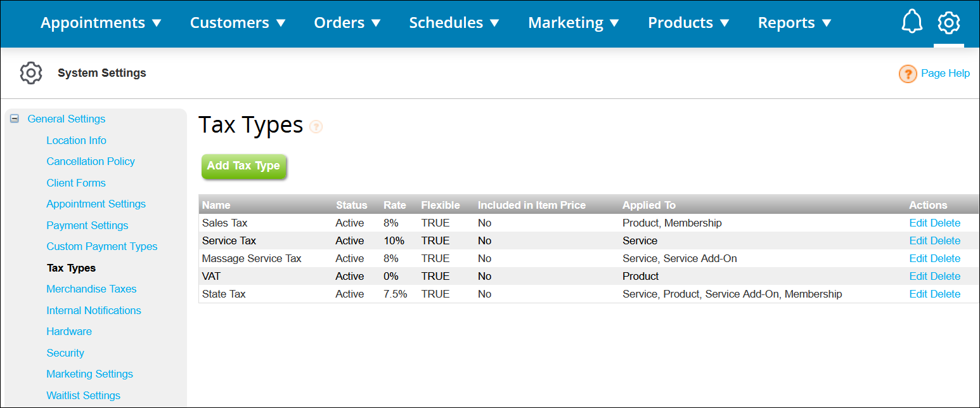Delete the State Tax row
The height and width of the screenshot is (408, 980).
coord(945,294)
